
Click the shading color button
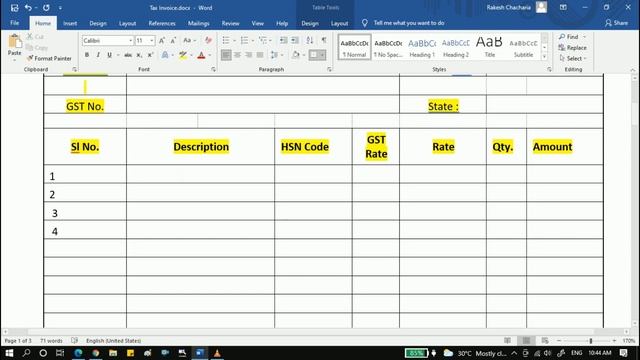296,55
